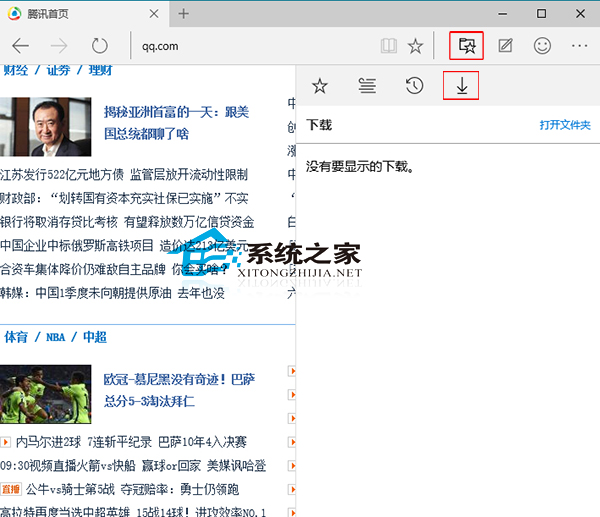
Task: Click the football players celebration thumbnail
Action: click(x=46, y=394)
